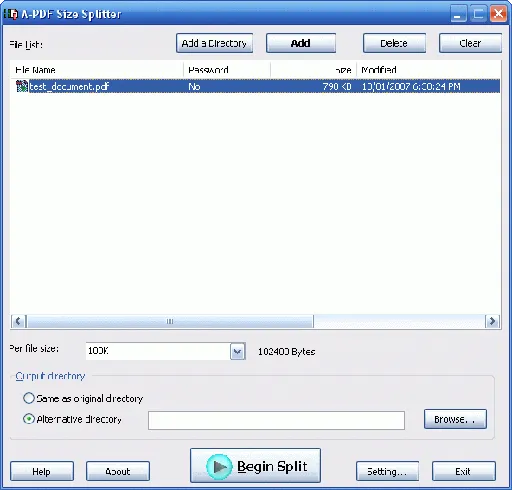The width and height of the screenshot is (512, 490).
Task: Open Browse for alternative directory
Action: point(455,419)
